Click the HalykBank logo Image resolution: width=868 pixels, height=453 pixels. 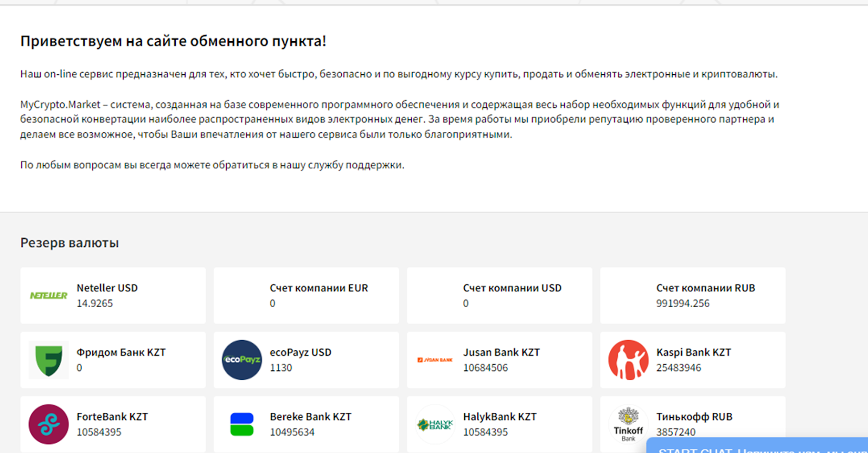pyautogui.click(x=435, y=424)
